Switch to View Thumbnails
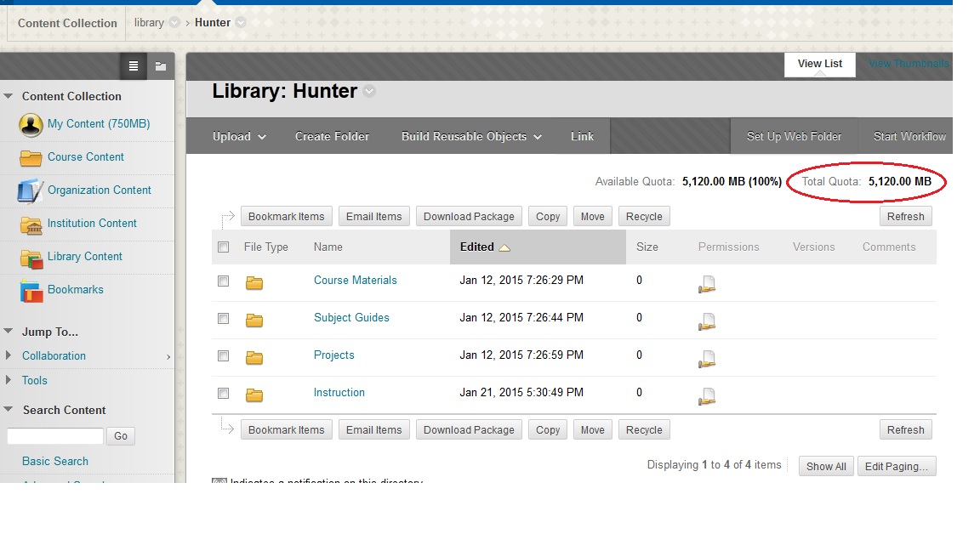Screen dimensions: 980x551 coord(907,63)
